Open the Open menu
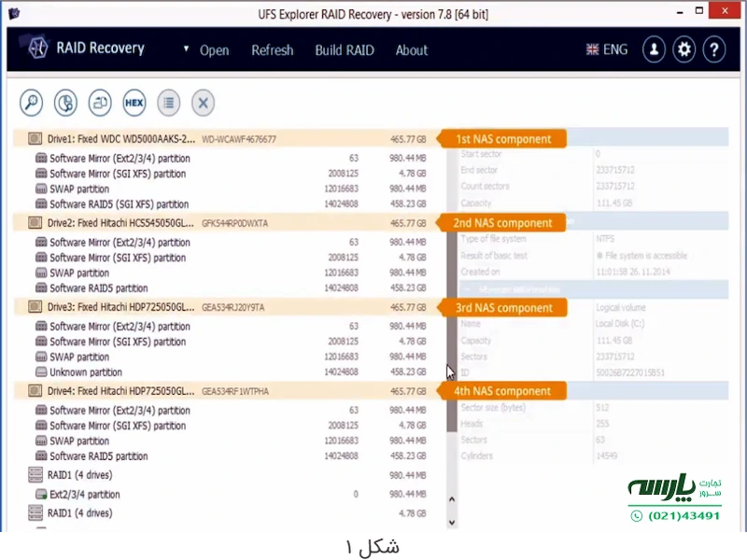The width and height of the screenshot is (747, 560). [215, 50]
